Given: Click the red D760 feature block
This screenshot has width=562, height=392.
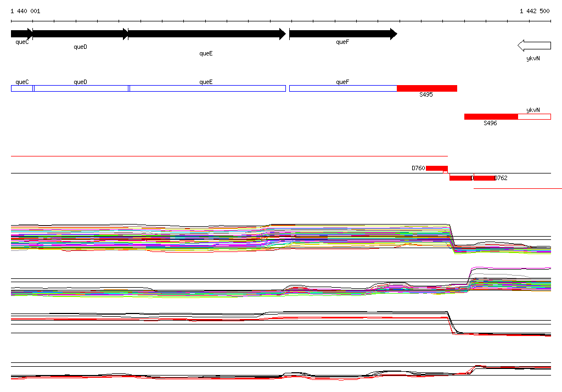Looking at the screenshot, I should pos(436,168).
